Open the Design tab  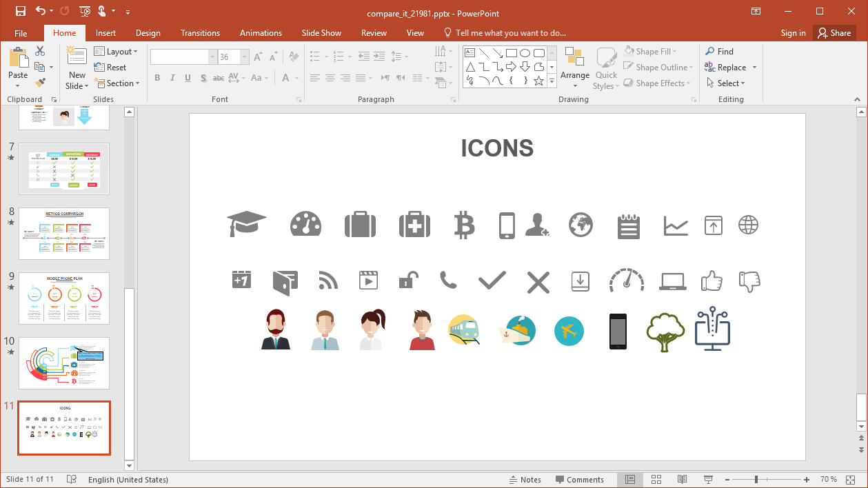148,32
